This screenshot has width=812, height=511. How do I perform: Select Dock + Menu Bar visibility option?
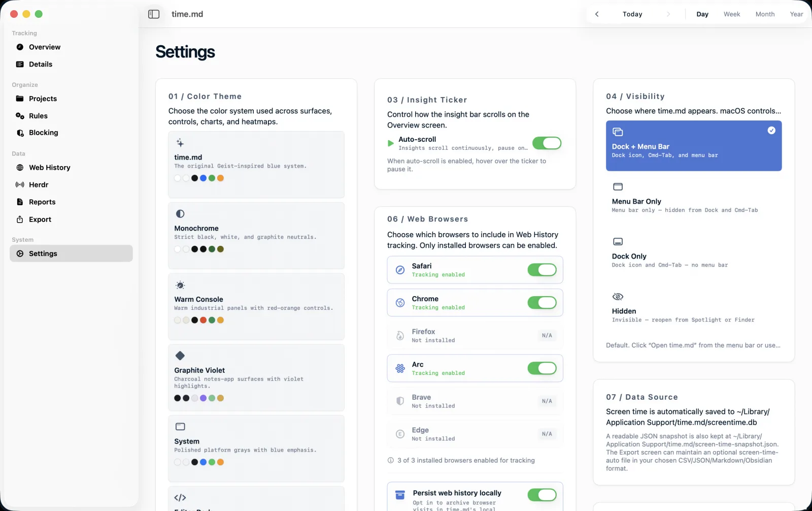tap(694, 146)
